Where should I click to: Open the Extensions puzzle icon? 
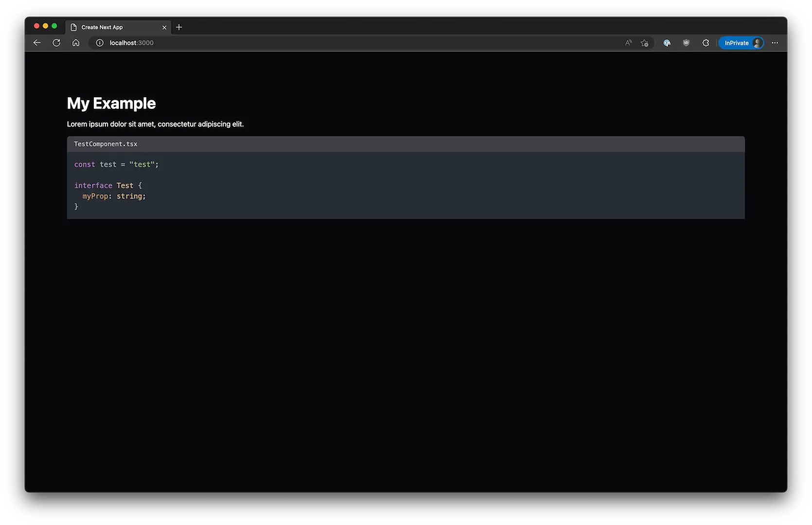705,43
